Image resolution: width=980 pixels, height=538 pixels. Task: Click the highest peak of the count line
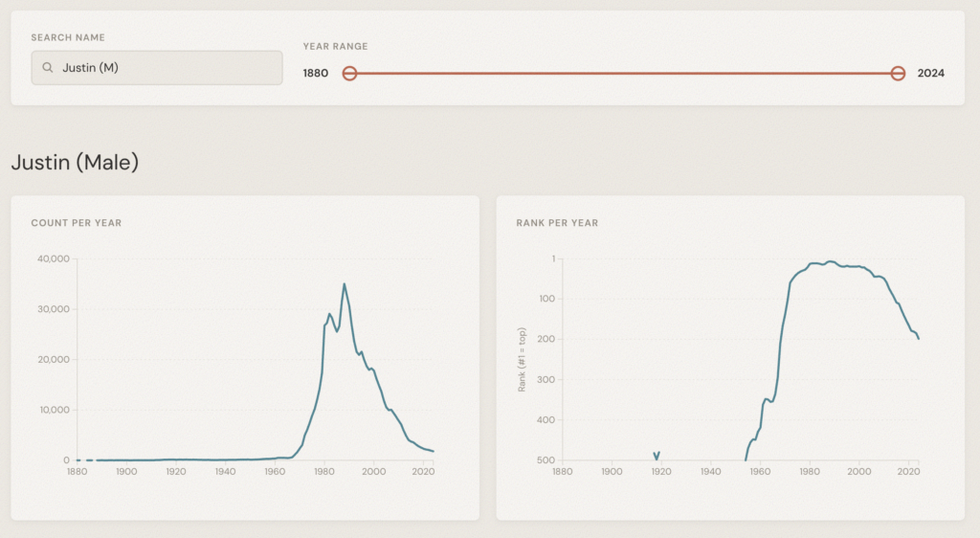[x=345, y=283]
